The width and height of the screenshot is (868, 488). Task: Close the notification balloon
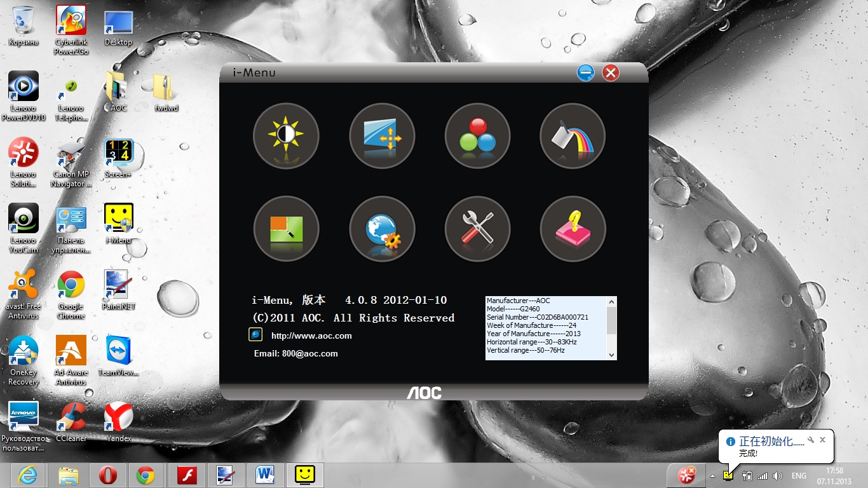[x=822, y=440]
